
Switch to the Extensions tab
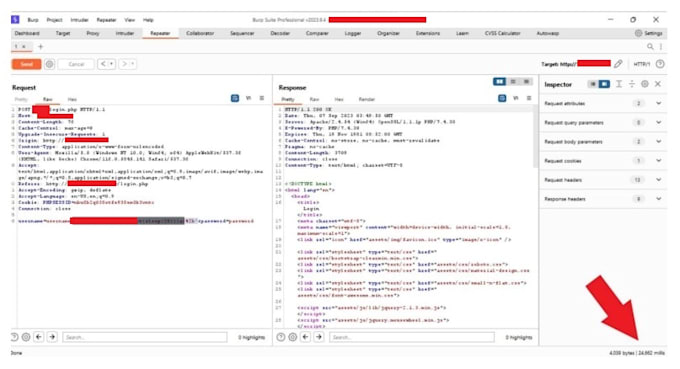(x=428, y=33)
